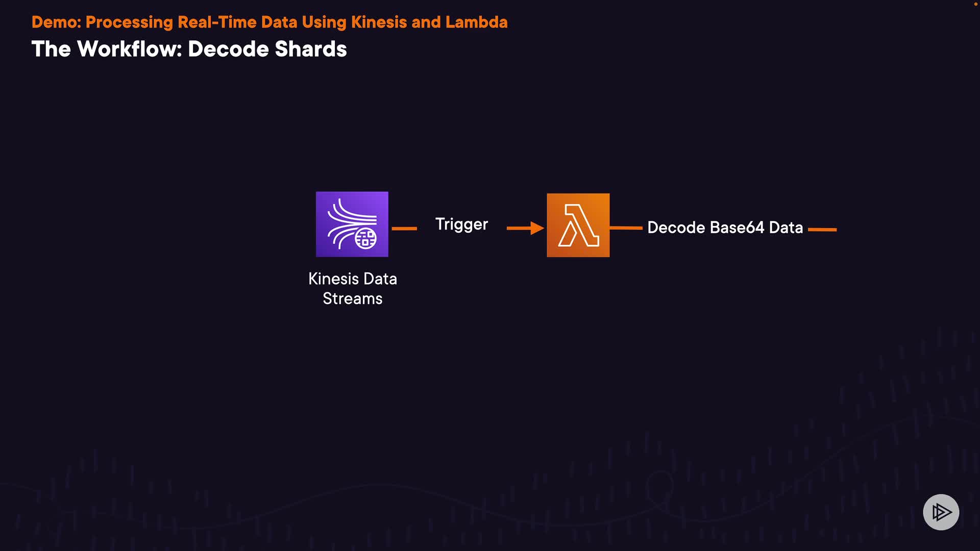Click the word Lambda in the orange heading
This screenshot has width=980, height=551.
point(476,22)
